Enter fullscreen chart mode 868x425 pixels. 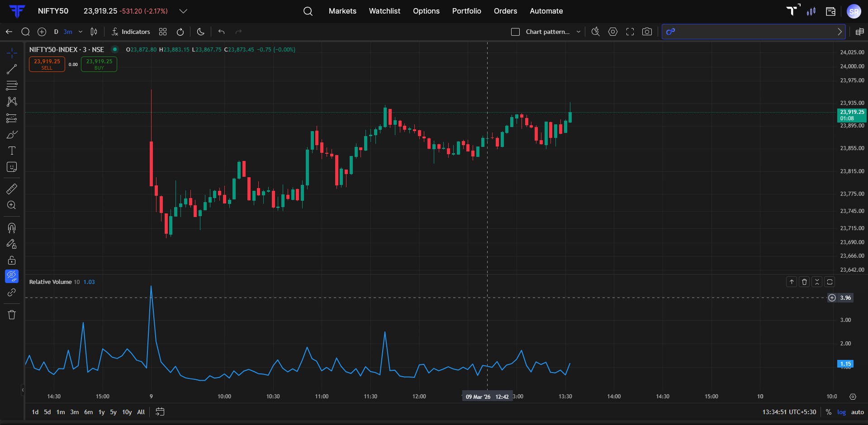click(x=630, y=32)
